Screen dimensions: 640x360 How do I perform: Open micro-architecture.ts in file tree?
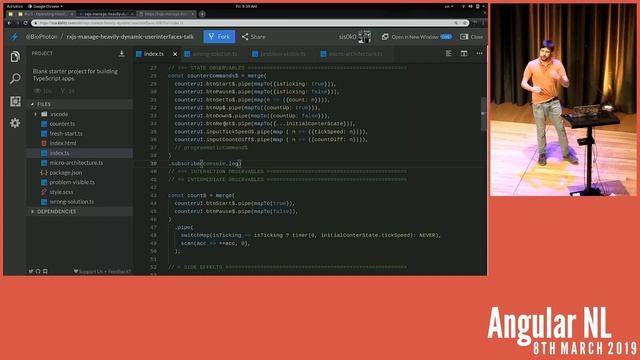coord(76,163)
